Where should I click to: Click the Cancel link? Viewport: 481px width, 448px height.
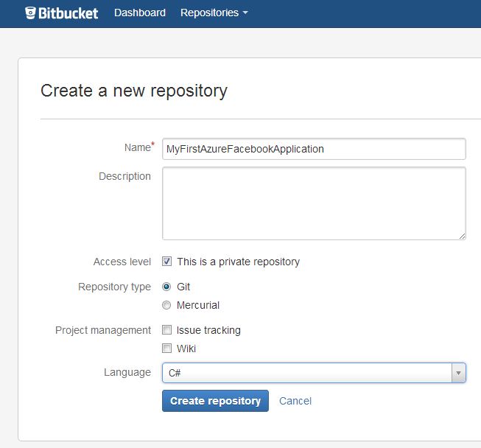(x=295, y=401)
